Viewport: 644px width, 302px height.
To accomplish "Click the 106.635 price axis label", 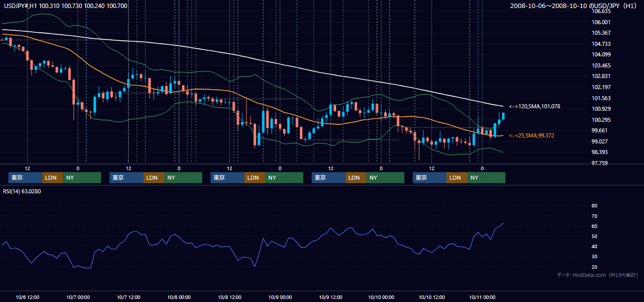I will coord(601,11).
